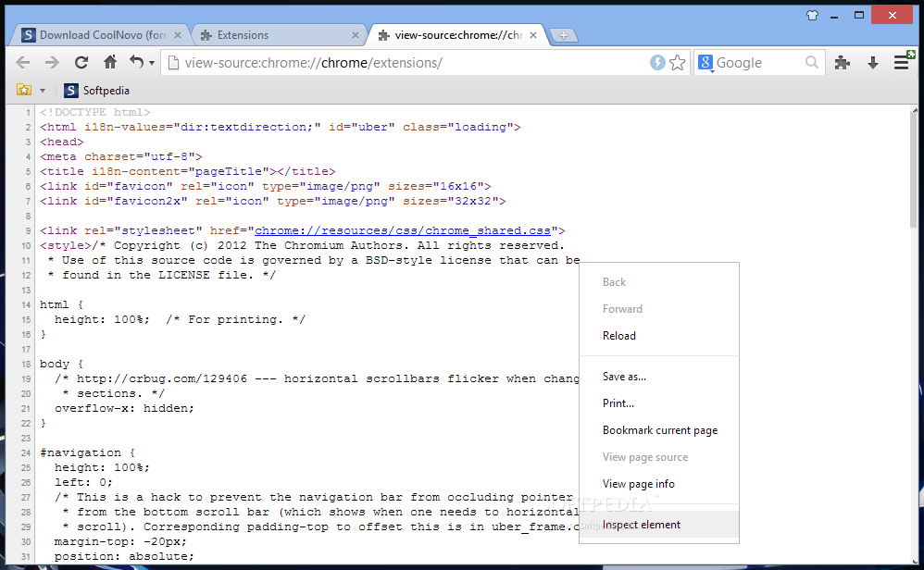Maximize the browser window
Screen dimensions: 924x570
859,16
